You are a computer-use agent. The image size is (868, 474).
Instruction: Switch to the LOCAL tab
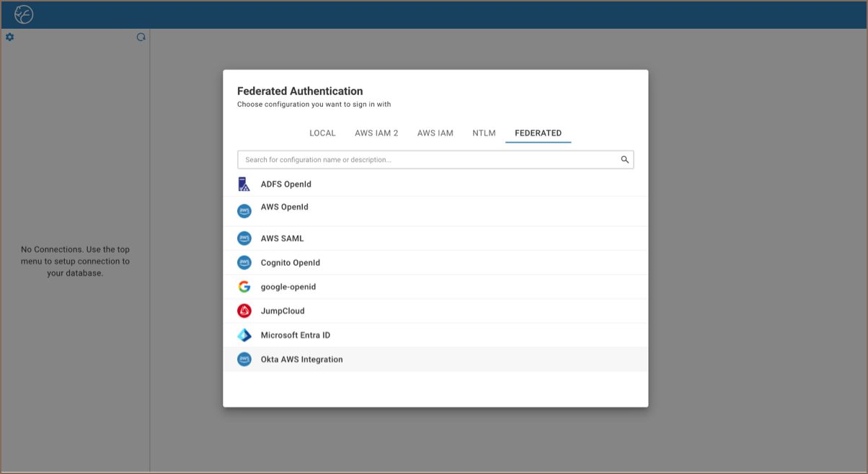point(322,133)
